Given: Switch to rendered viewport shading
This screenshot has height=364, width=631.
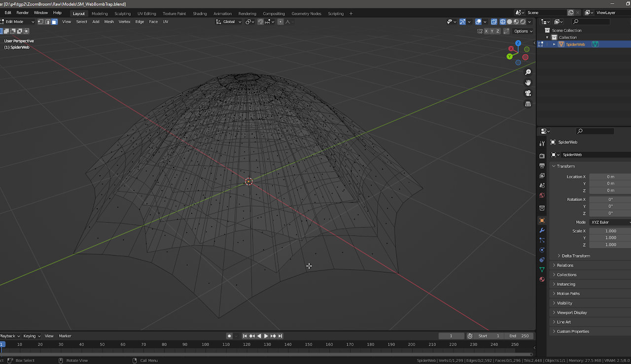Looking at the screenshot, I should coord(523,22).
